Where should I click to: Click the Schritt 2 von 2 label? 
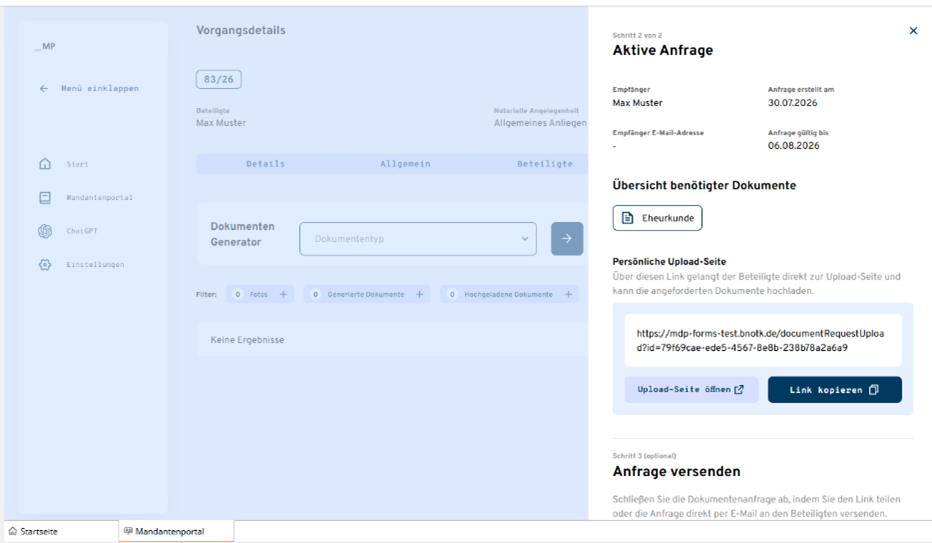pyautogui.click(x=637, y=36)
